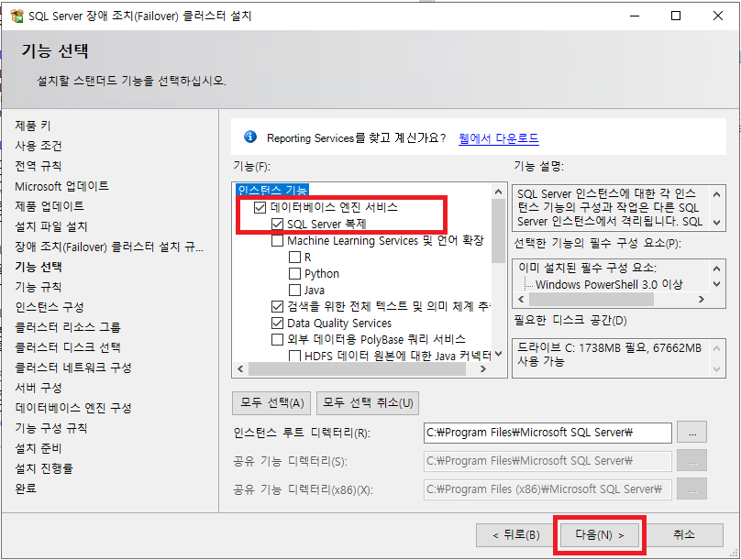The image size is (741, 560).
Task: Check the R language checkbox
Action: [294, 258]
